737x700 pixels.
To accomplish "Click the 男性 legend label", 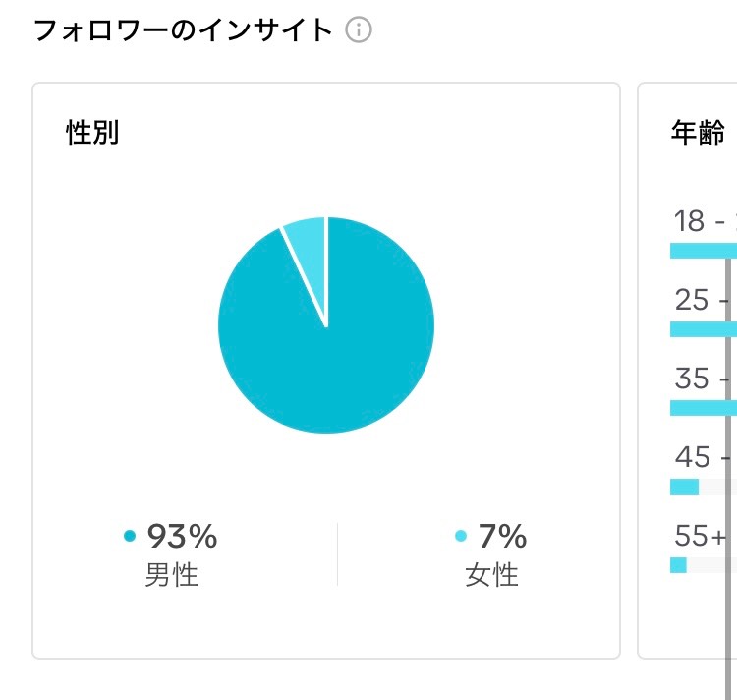I will pos(172,574).
